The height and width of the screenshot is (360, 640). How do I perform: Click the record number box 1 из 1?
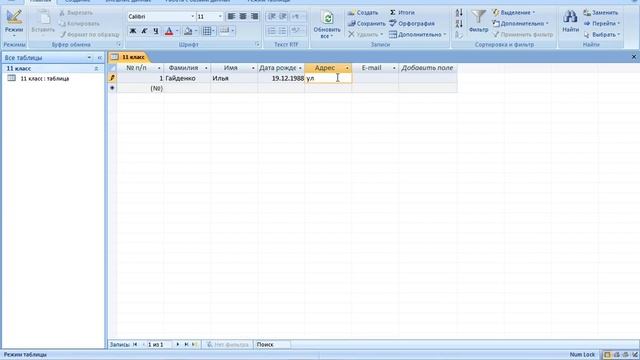[x=159, y=345]
